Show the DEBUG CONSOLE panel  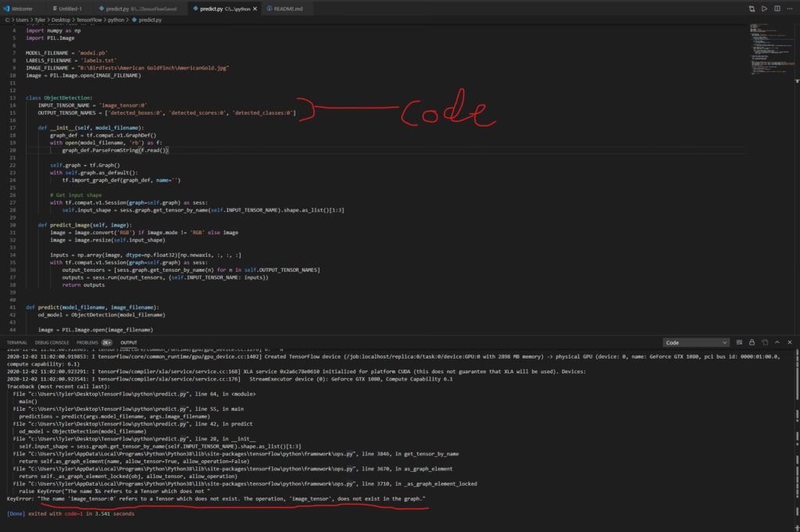[x=52, y=342]
